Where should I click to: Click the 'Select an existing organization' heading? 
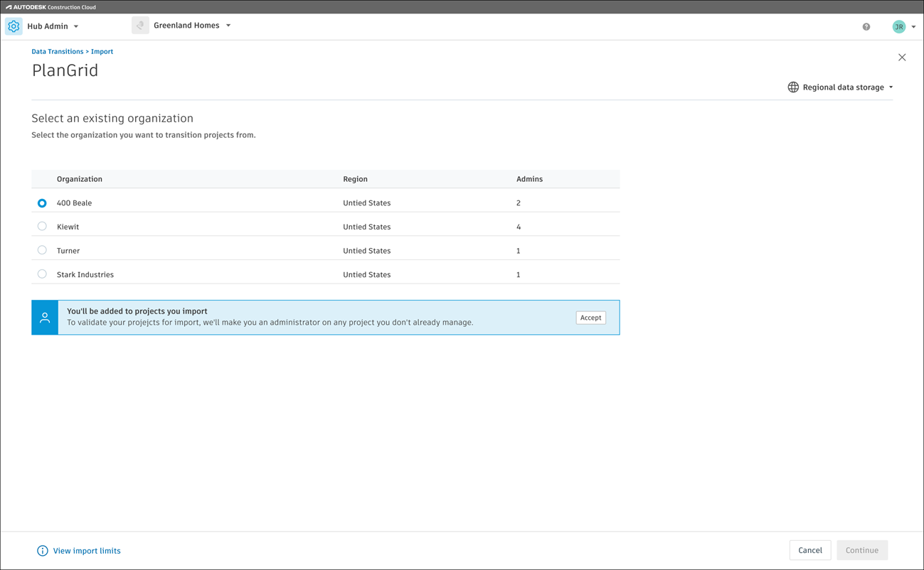pyautogui.click(x=112, y=119)
